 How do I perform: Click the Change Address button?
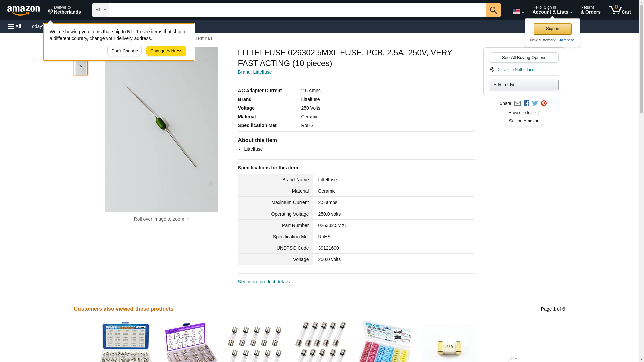pos(166,51)
